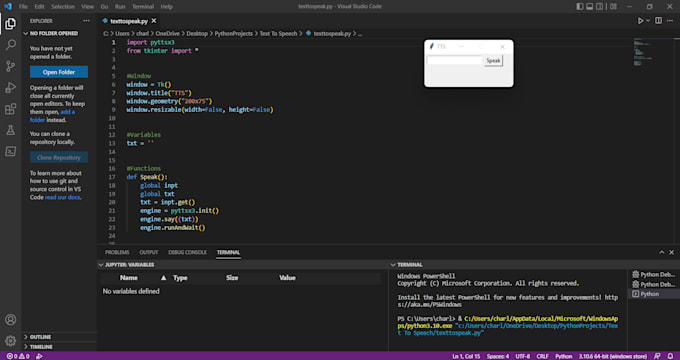The image size is (680, 360).
Task: Open Customize Layout icon
Action: coord(613,7)
